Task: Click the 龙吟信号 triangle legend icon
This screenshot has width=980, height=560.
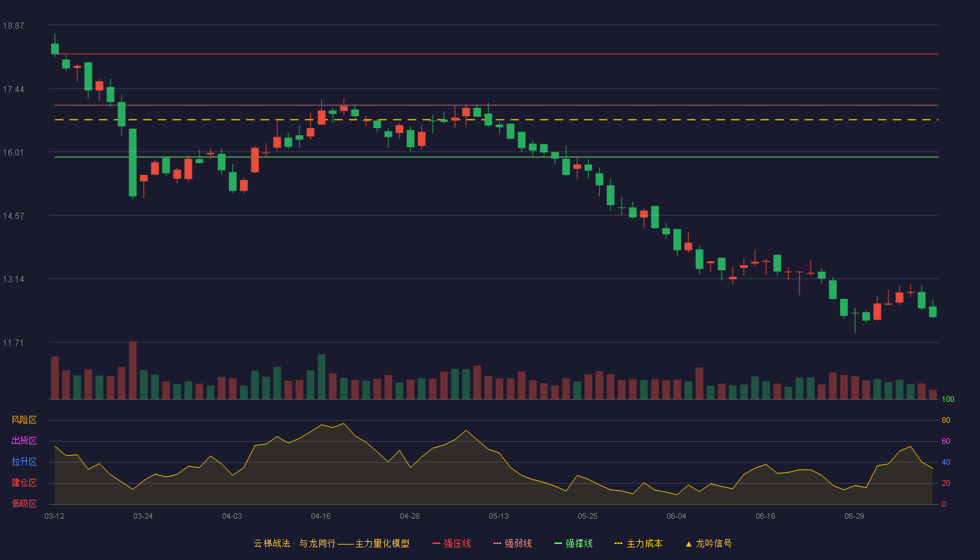Action: point(689,544)
